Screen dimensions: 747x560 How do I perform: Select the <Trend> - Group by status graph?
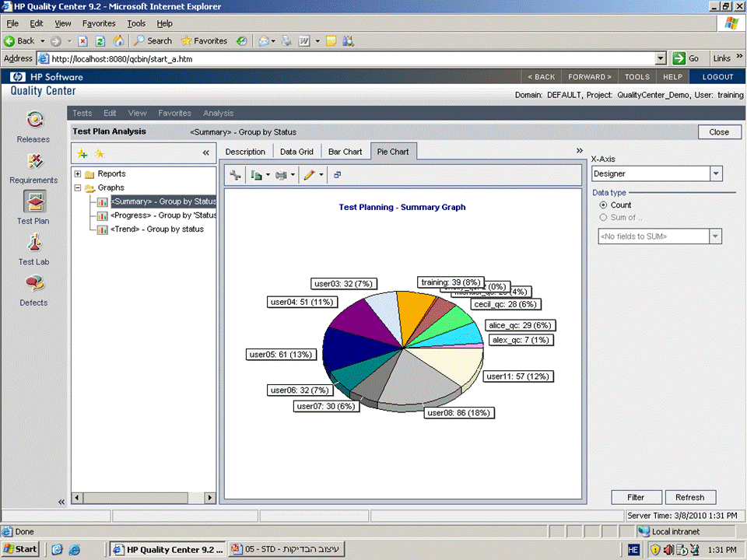pyautogui.click(x=156, y=229)
